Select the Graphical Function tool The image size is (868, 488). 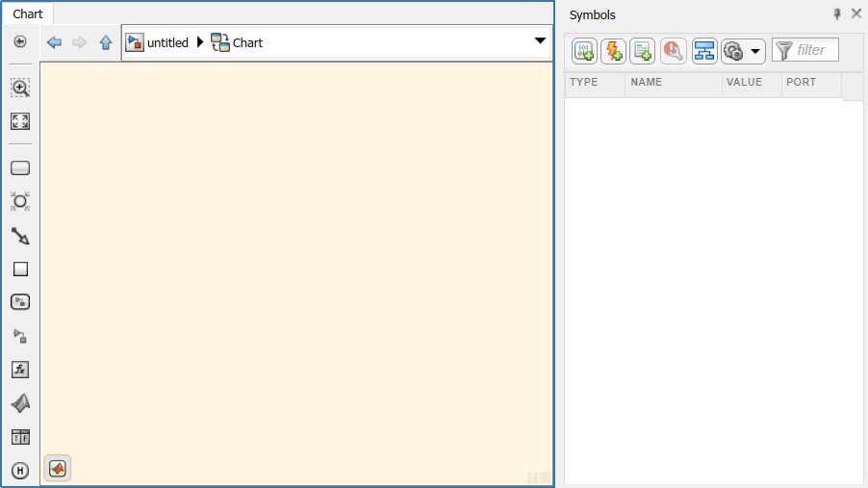tap(20, 370)
